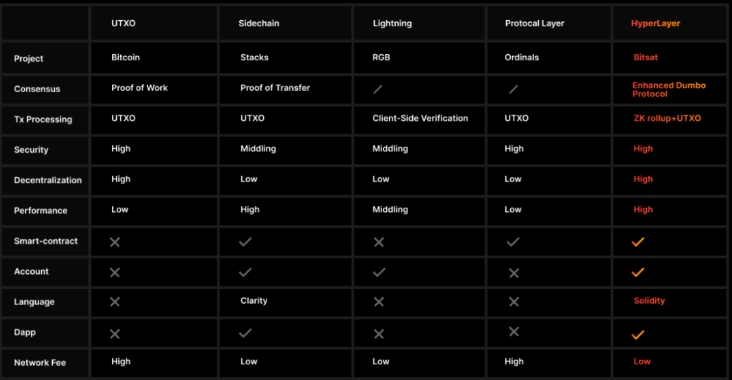Click the orange Dapp checkmark under HyperLayer

(x=637, y=335)
